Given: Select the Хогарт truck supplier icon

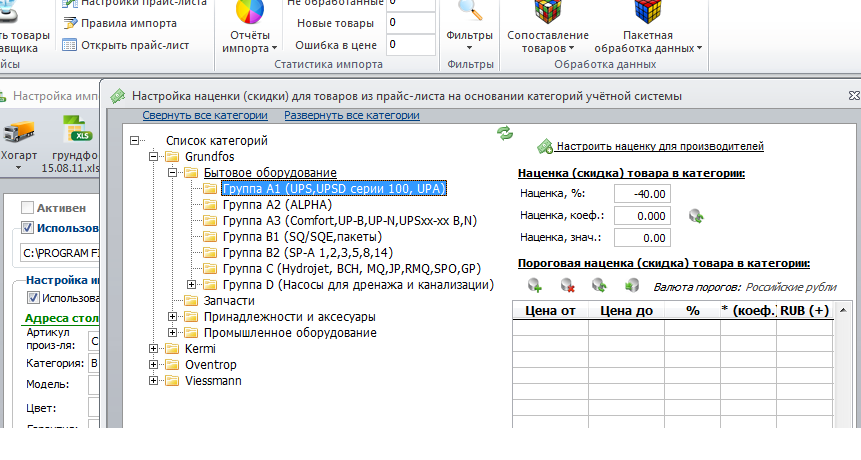Looking at the screenshot, I should point(19,132).
